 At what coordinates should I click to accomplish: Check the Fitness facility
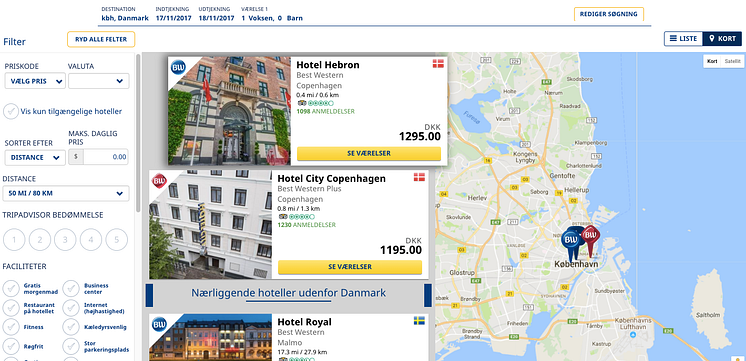click(x=11, y=327)
